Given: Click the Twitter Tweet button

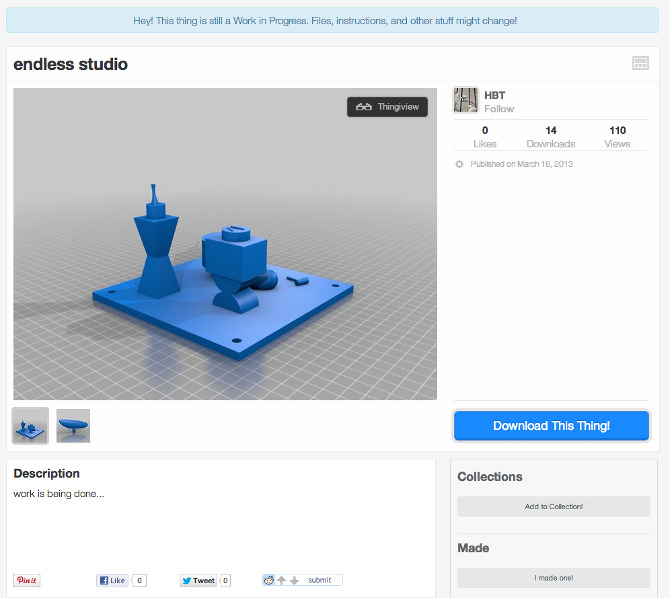Looking at the screenshot, I should tap(199, 580).
